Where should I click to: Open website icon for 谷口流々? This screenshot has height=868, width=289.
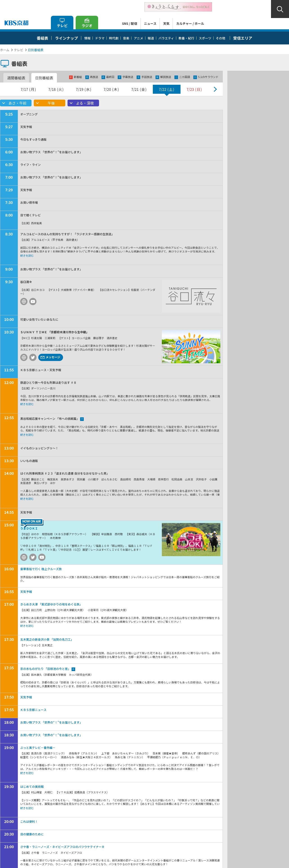(x=24, y=302)
